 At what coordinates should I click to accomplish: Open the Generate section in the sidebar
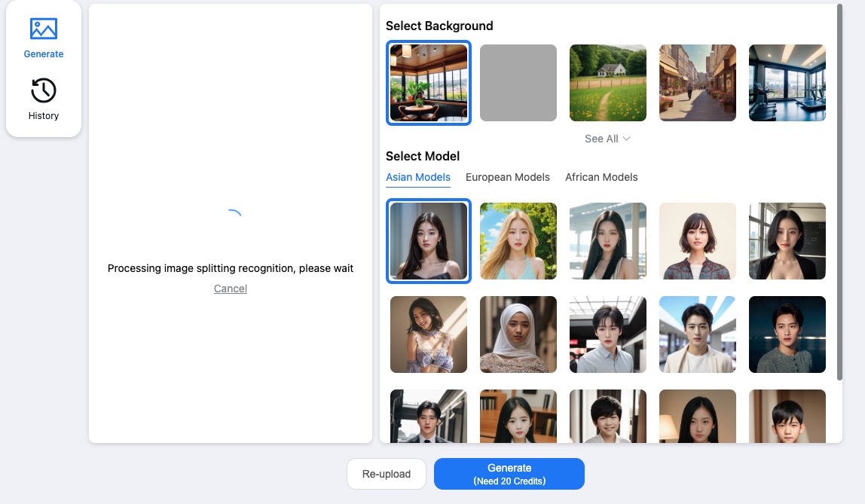pyautogui.click(x=44, y=38)
